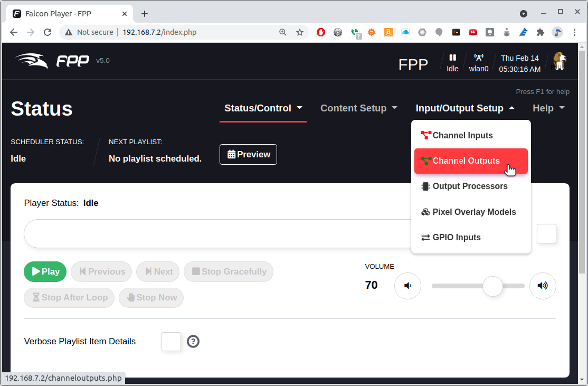Select Channel Outputs from the open menu
Viewport: 588px width, 386px height.
pos(466,161)
